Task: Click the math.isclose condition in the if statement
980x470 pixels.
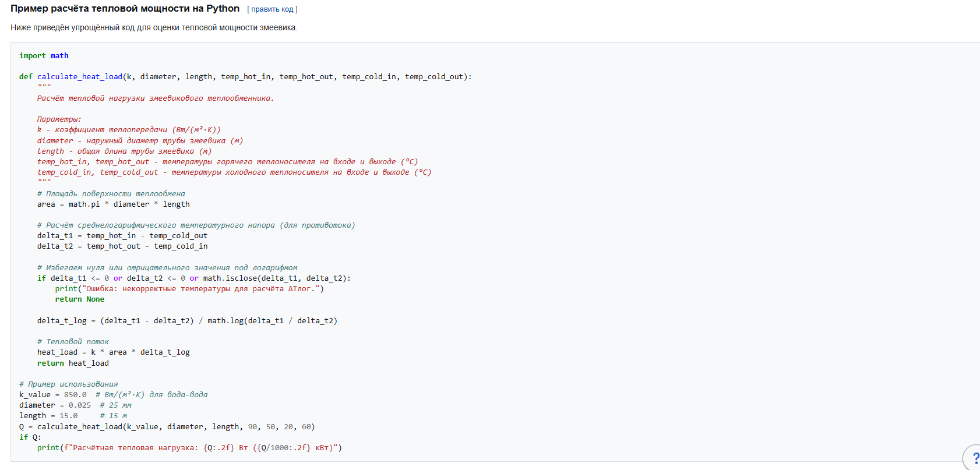Action: pyautogui.click(x=276, y=278)
